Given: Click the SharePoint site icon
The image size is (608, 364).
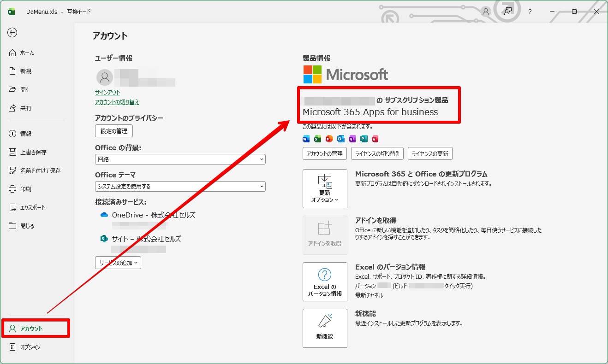Looking at the screenshot, I should pos(104,239).
